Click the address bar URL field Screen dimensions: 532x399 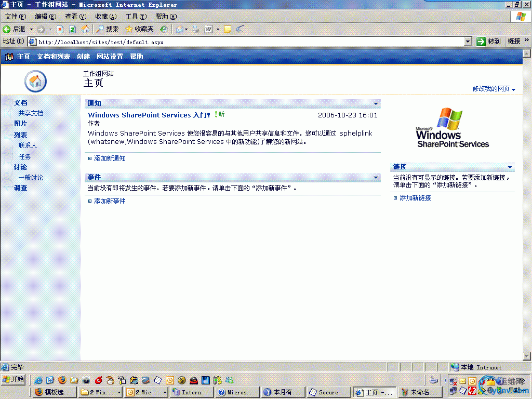coord(246,42)
